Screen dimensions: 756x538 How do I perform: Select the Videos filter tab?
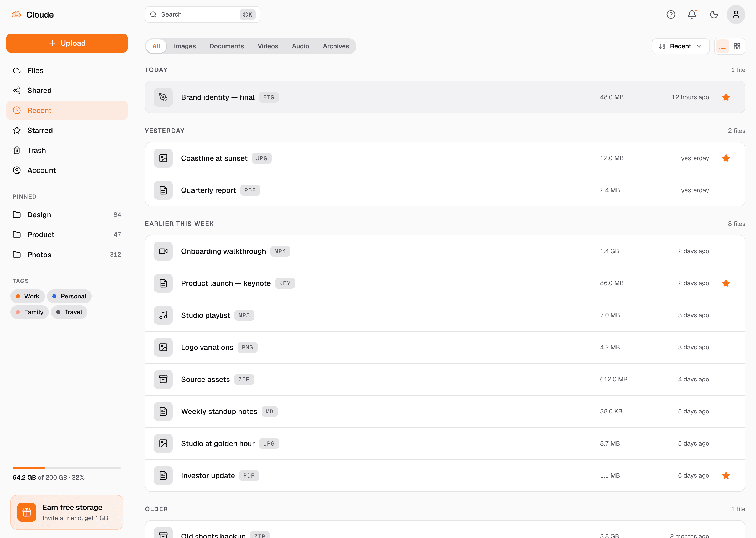268,46
